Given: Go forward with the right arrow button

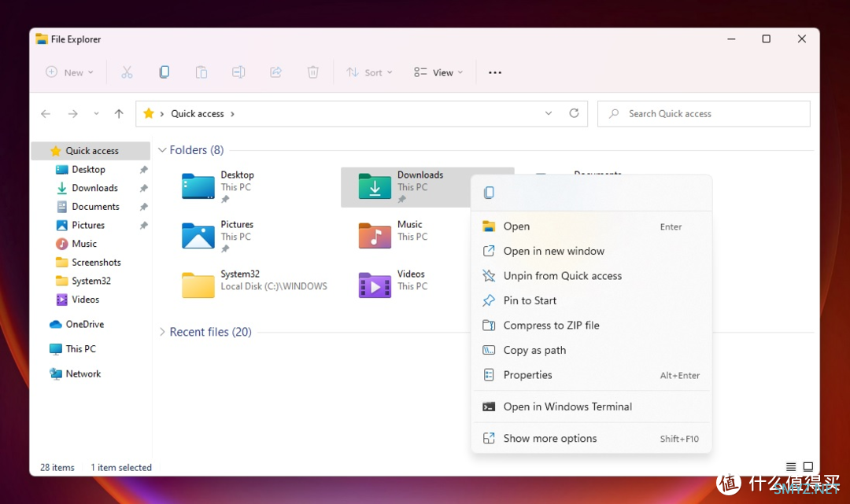Looking at the screenshot, I should [72, 114].
